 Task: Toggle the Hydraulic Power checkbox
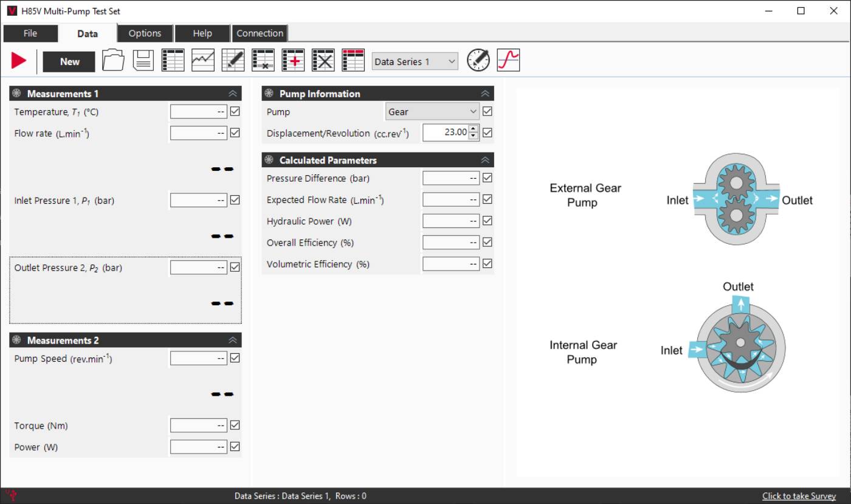(x=487, y=221)
